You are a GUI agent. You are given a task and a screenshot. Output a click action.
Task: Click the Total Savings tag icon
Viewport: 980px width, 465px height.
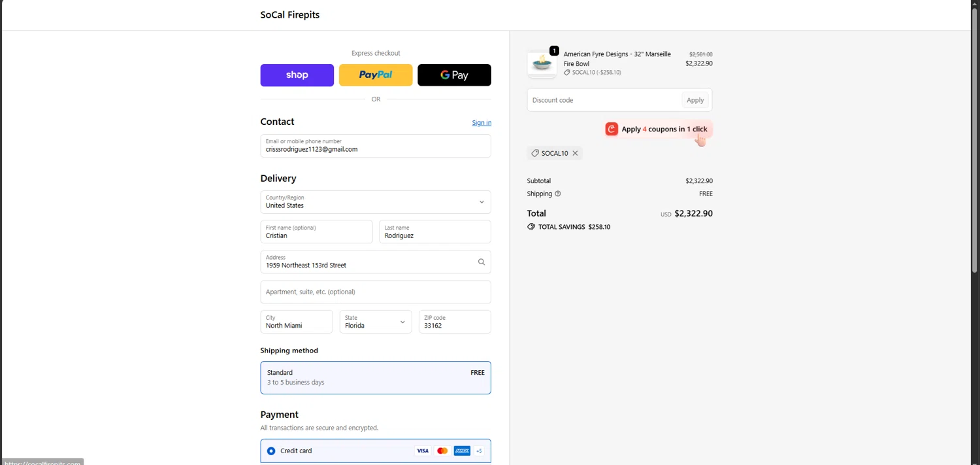click(x=531, y=227)
